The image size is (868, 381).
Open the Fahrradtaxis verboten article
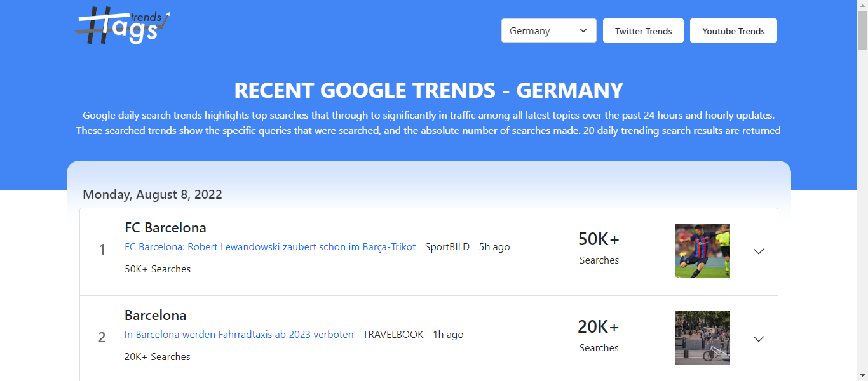[x=239, y=334]
